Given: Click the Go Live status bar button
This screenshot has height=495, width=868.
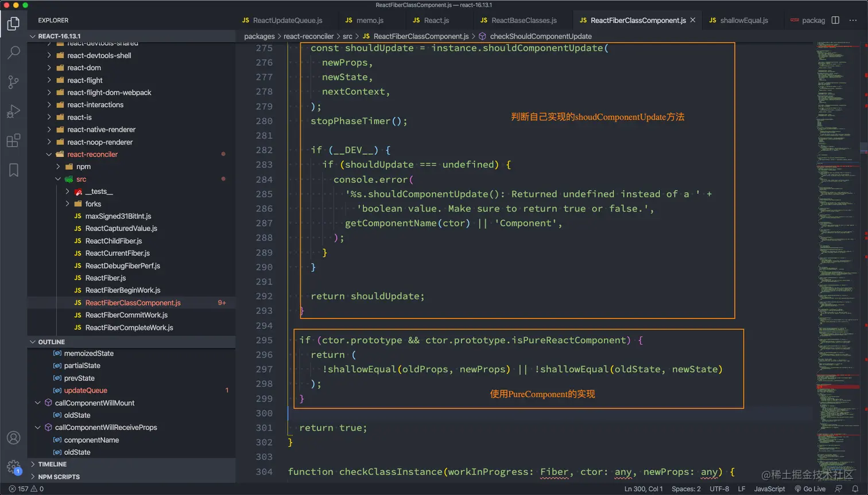Looking at the screenshot, I should [809, 489].
